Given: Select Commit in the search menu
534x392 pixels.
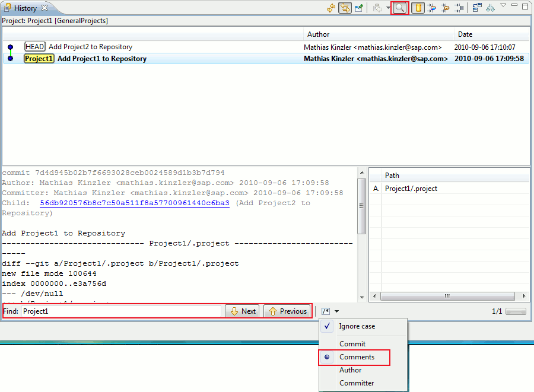Looking at the screenshot, I should coord(352,344).
